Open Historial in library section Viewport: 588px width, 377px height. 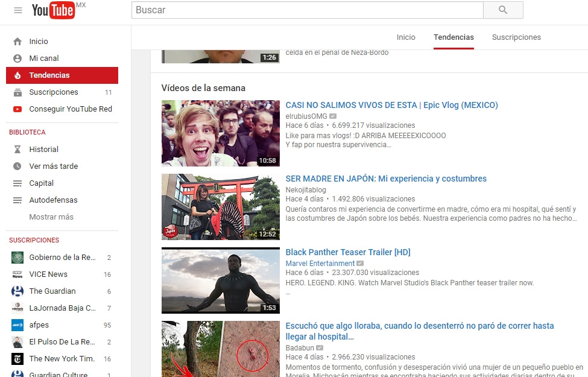tap(43, 150)
